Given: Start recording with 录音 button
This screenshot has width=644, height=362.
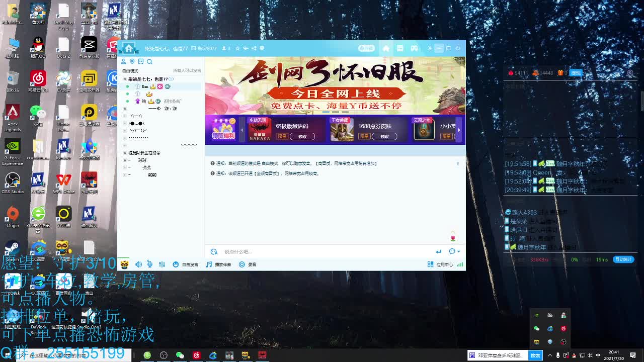Looking at the screenshot, I should 248,264.
